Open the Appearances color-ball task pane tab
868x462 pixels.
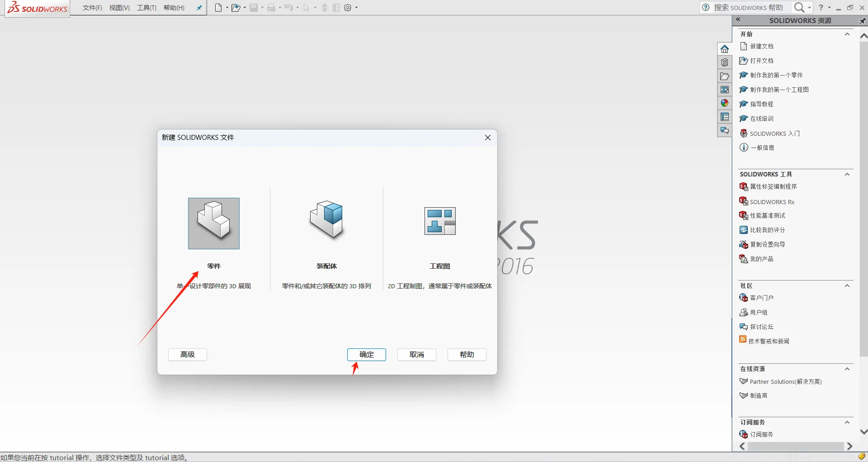(x=725, y=103)
